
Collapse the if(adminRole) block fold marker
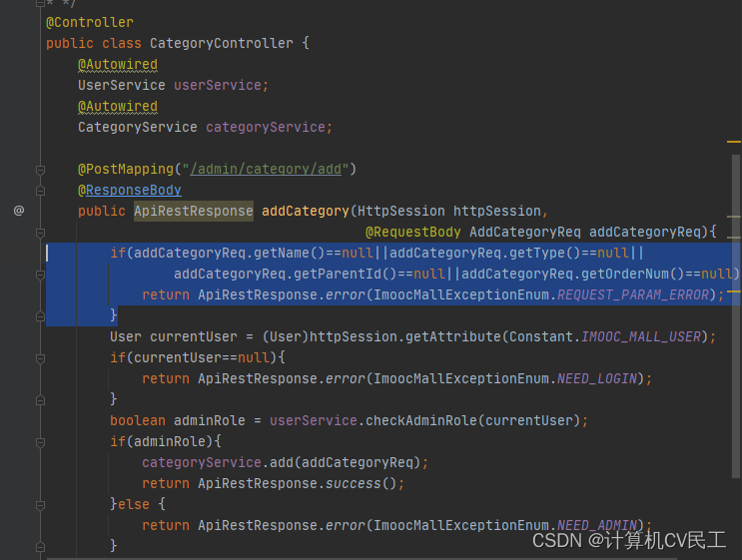click(x=40, y=442)
